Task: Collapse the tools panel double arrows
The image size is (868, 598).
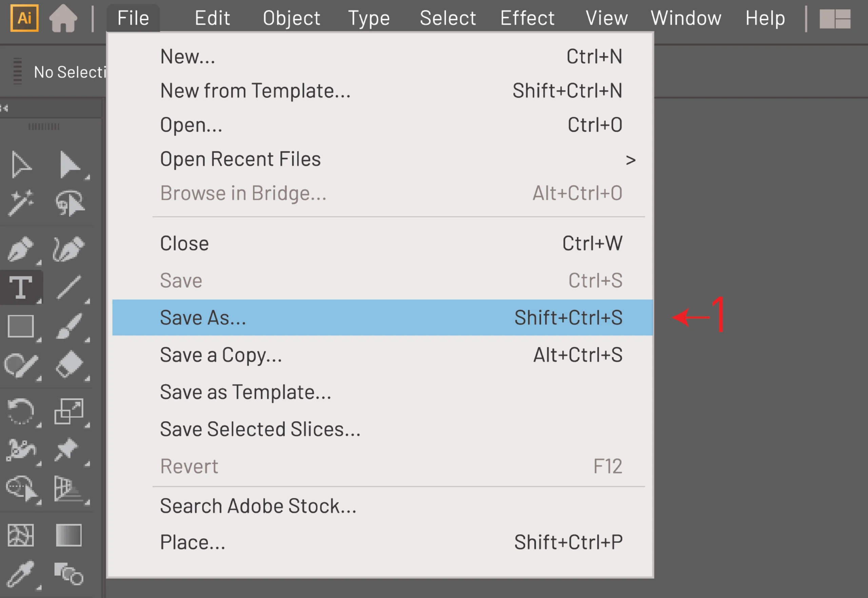Action: (4, 108)
